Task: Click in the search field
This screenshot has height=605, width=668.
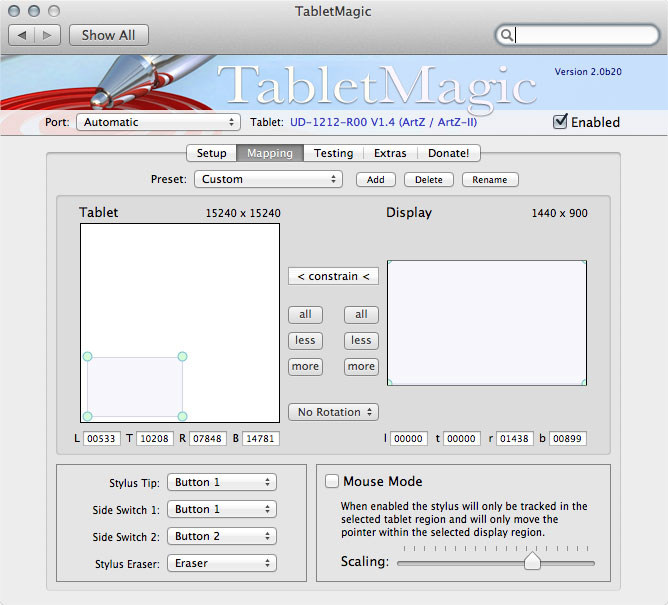Action: tap(578, 35)
